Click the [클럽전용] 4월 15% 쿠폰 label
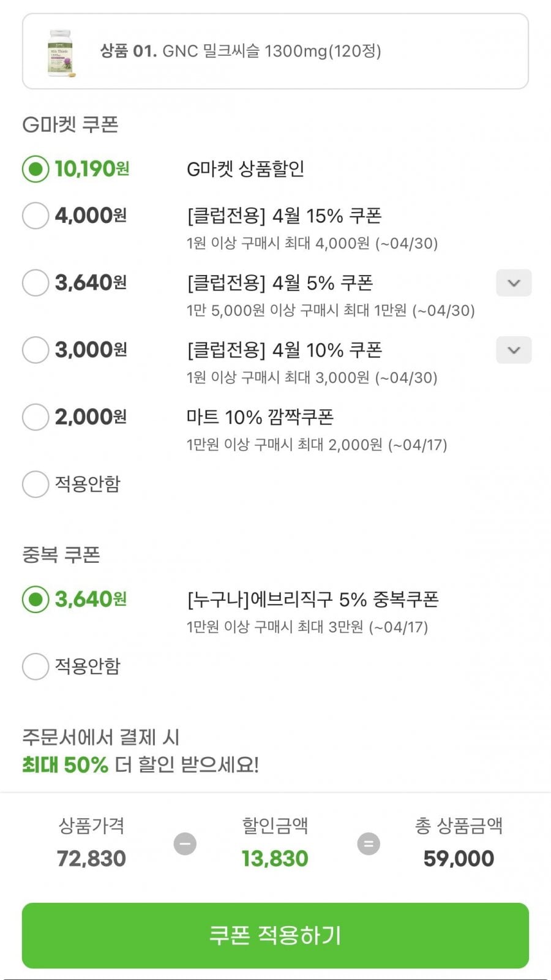Image resolution: width=551 pixels, height=980 pixels. (x=284, y=216)
